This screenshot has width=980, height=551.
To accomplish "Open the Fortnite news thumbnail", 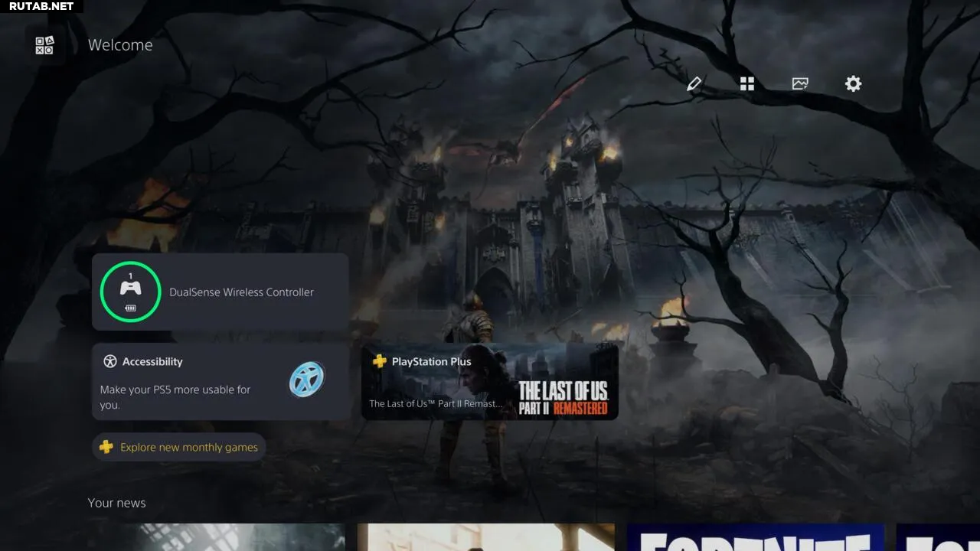I will (755, 537).
